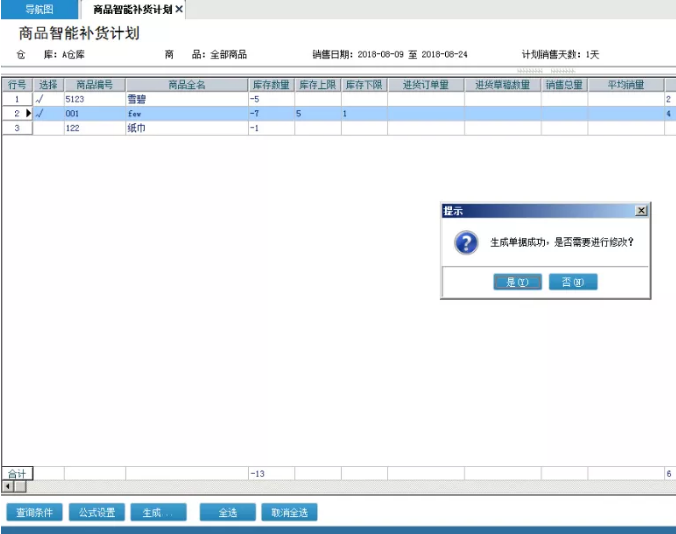The height and width of the screenshot is (534, 676).
Task: Select stock quantity cell -5
Action: pyautogui.click(x=271, y=99)
